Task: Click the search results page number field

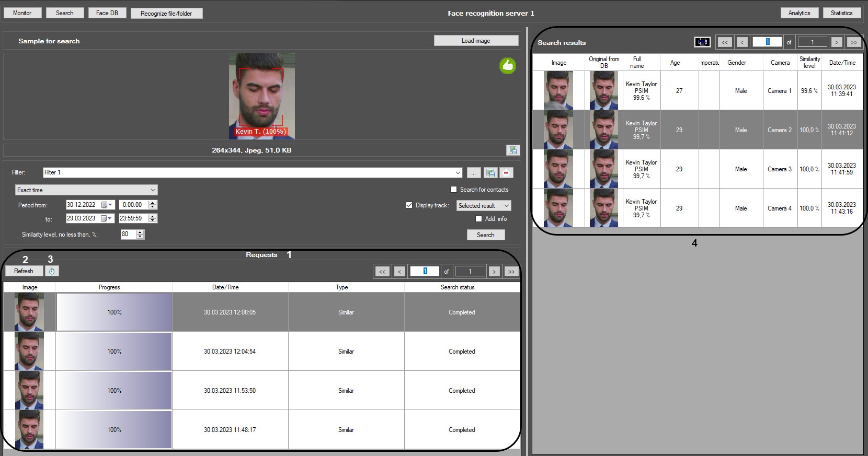Action: 767,42
